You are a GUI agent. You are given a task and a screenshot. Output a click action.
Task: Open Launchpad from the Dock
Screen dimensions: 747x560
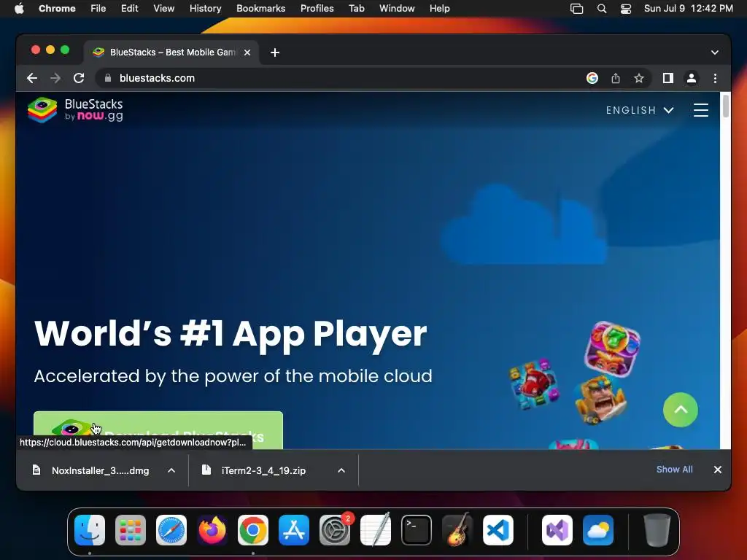pos(131,530)
